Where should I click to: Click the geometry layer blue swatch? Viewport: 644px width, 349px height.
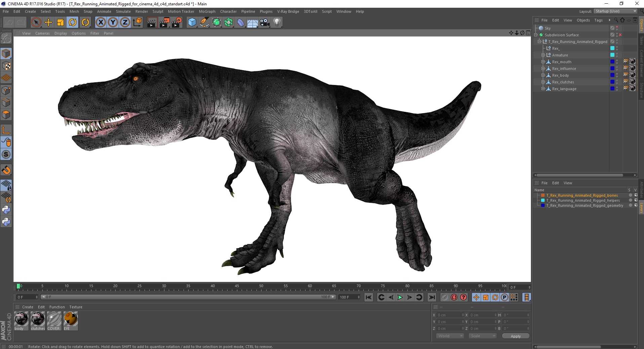click(x=543, y=205)
